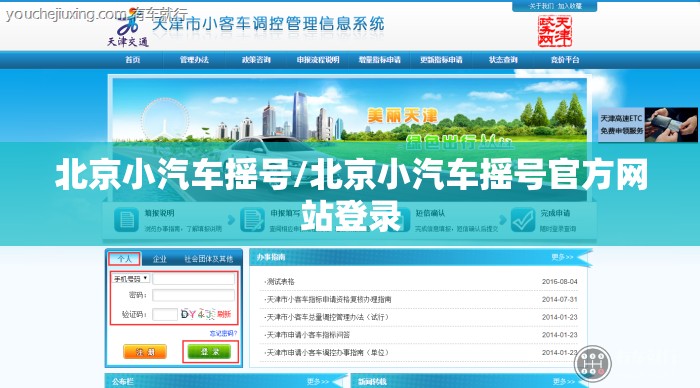Viewport: 700px width, 388px height.
Task: Open the red 天津政务网 seal icon
Action: [554, 31]
